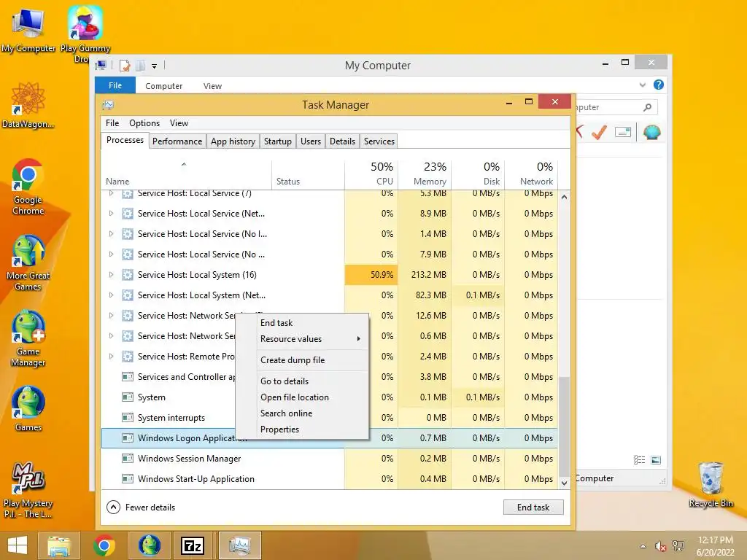Viewport: 747px width, 560px height.
Task: Launch Google Chrome from desktop
Action: click(28, 187)
